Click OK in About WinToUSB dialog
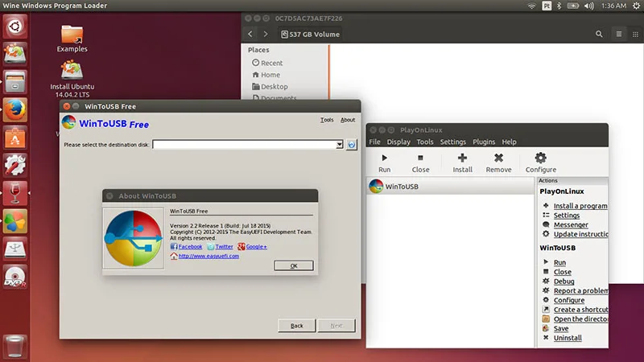The height and width of the screenshot is (362, 644). click(294, 265)
